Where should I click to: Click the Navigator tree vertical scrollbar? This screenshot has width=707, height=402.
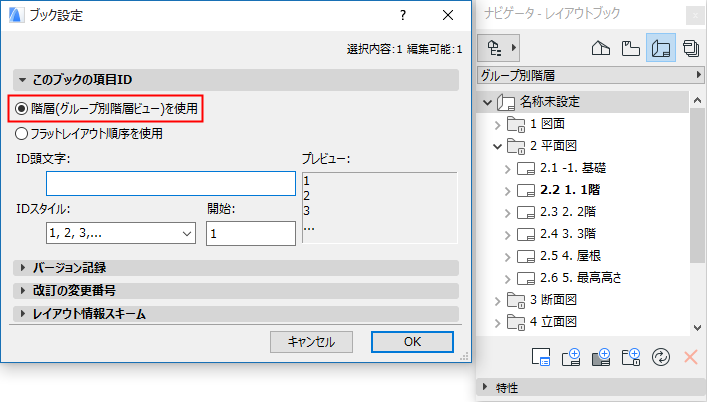[x=697, y=185]
